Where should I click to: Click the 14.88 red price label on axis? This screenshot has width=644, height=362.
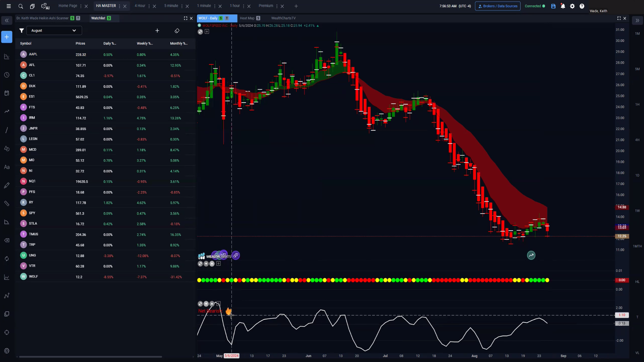click(622, 207)
